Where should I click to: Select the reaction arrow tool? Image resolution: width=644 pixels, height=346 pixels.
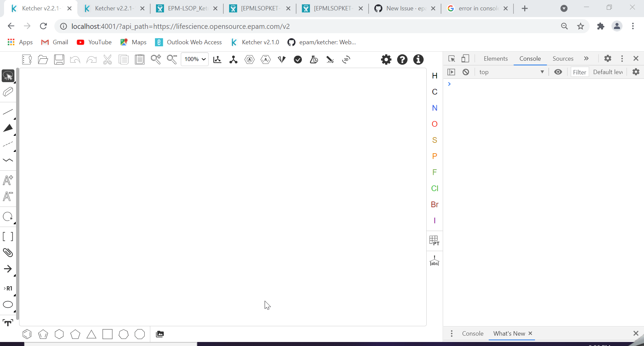tap(8, 269)
